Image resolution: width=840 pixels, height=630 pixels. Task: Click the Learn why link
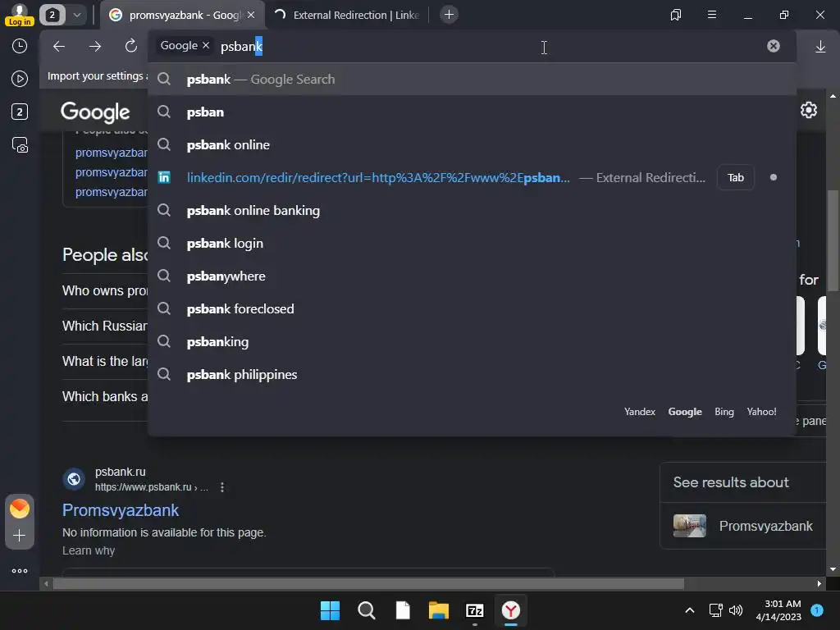point(89,550)
